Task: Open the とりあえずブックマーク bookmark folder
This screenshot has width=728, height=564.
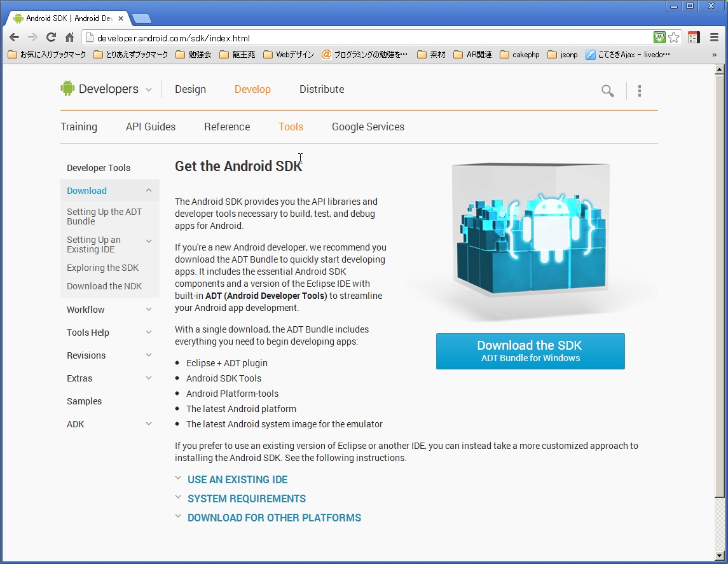Action: pyautogui.click(x=131, y=55)
